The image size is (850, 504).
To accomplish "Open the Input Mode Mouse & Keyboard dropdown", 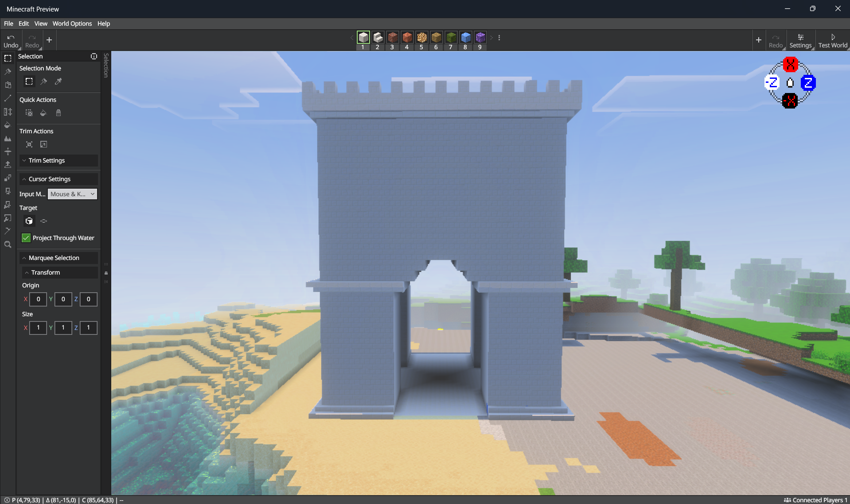I will pyautogui.click(x=72, y=194).
